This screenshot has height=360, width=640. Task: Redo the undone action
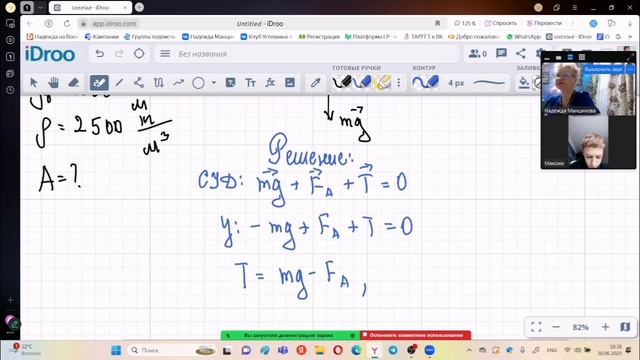[119, 54]
